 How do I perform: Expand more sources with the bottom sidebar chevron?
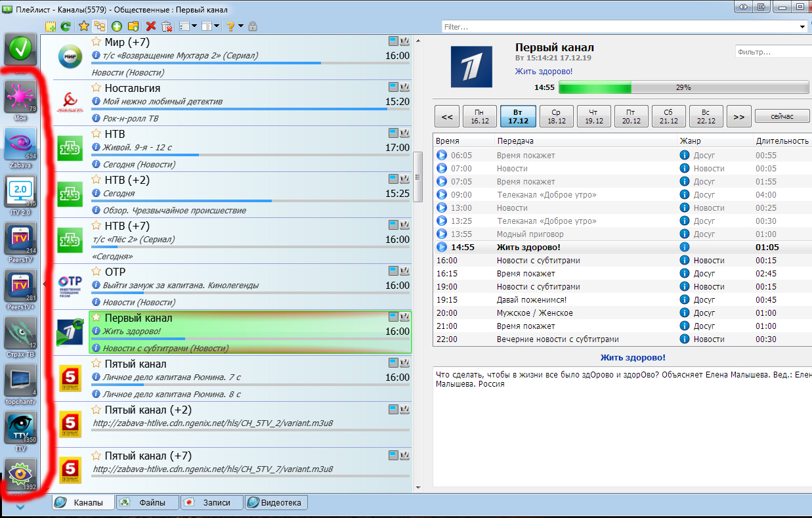tap(20, 506)
